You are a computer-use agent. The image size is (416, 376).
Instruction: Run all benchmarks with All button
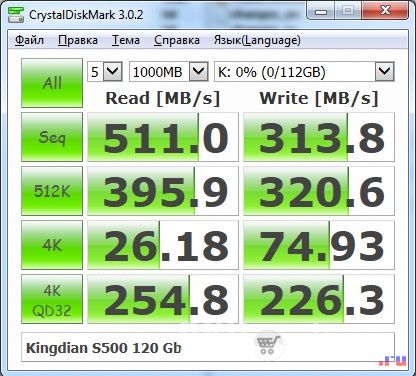52,83
